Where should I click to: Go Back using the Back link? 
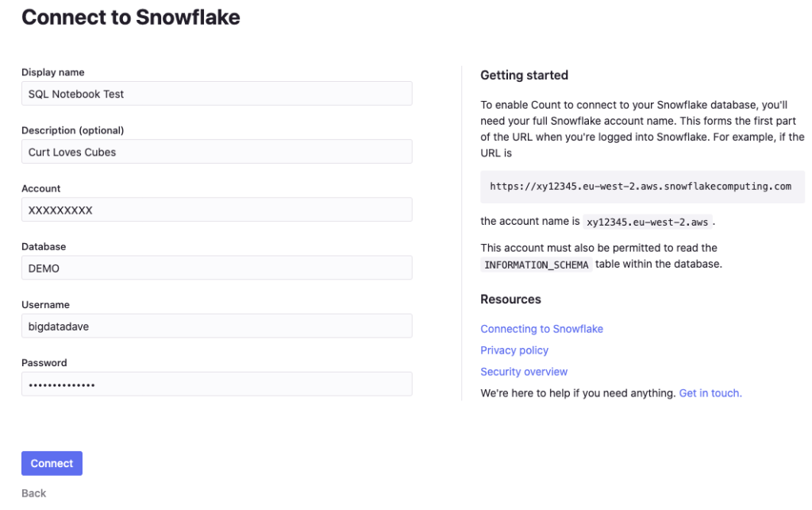[33, 493]
